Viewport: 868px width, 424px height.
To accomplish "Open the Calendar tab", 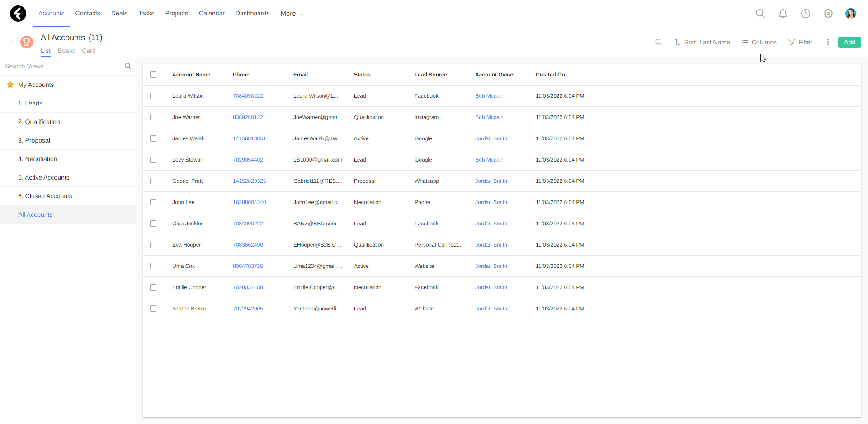I will (x=212, y=13).
